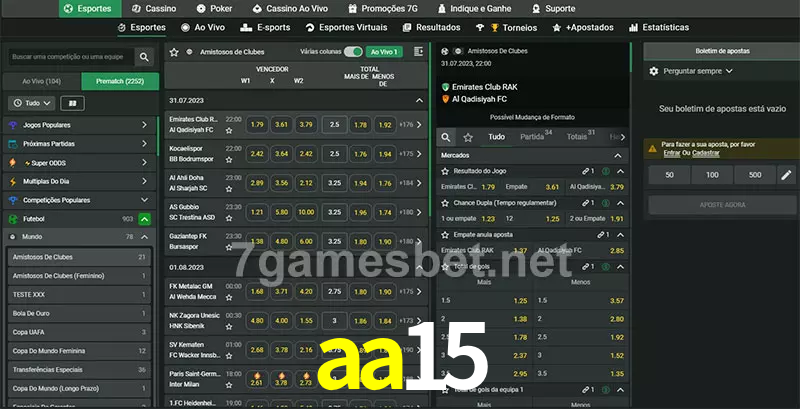Select 1.79 odds for Emirates Club win
Image resolution: width=800 pixels, height=409 pixels.
click(258, 124)
